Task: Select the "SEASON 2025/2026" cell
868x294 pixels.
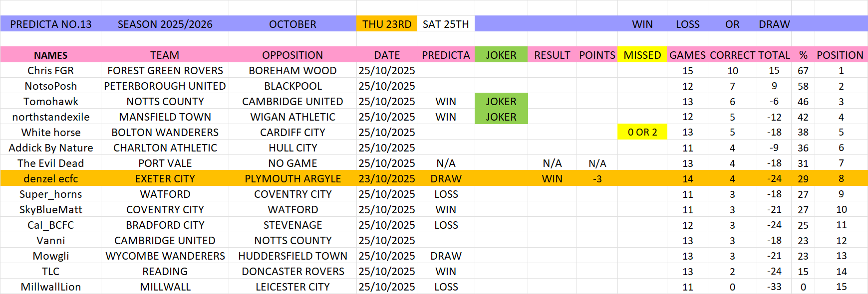Action: click(x=165, y=24)
